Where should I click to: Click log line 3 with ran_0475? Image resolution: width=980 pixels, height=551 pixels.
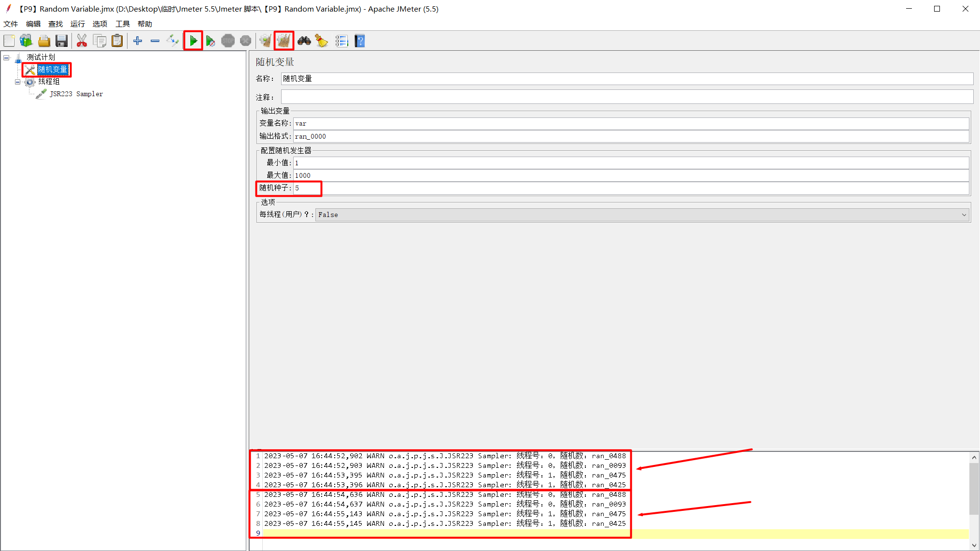[x=445, y=475]
